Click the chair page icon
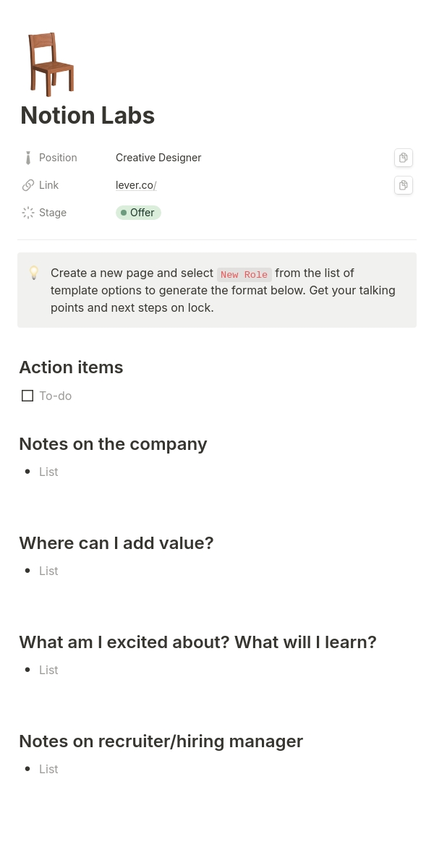434x868 pixels. tap(51, 64)
